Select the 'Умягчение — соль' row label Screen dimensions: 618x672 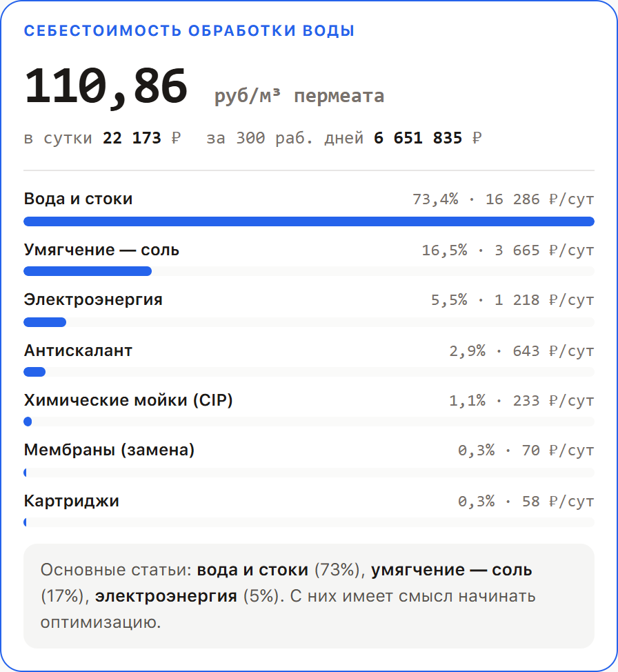[101, 250]
